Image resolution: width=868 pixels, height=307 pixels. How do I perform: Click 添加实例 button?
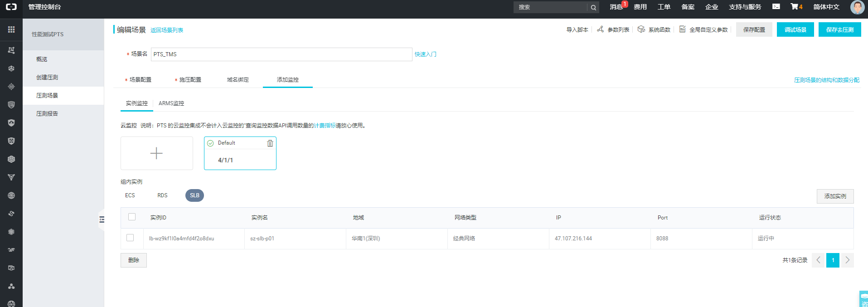[x=835, y=196]
